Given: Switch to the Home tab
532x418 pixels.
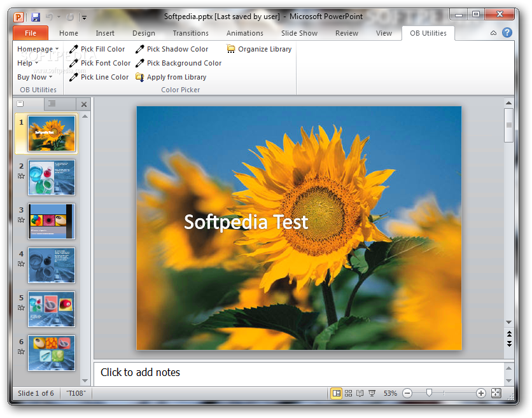Looking at the screenshot, I should click(x=69, y=33).
